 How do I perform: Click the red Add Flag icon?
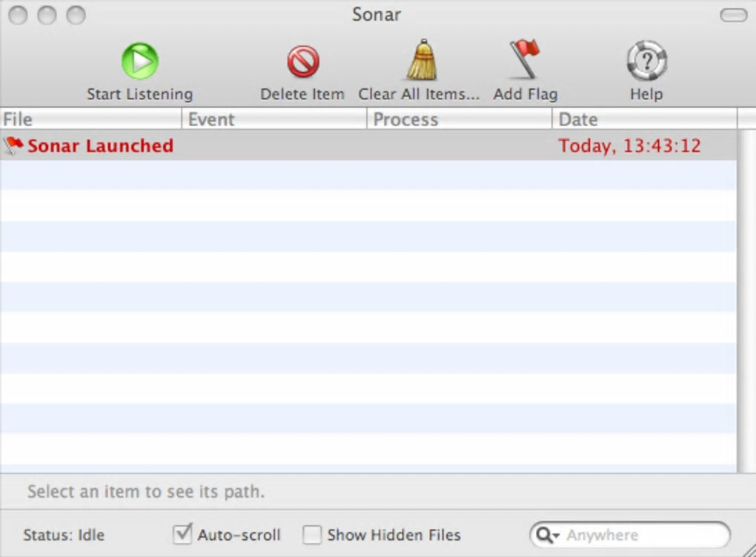[525, 59]
